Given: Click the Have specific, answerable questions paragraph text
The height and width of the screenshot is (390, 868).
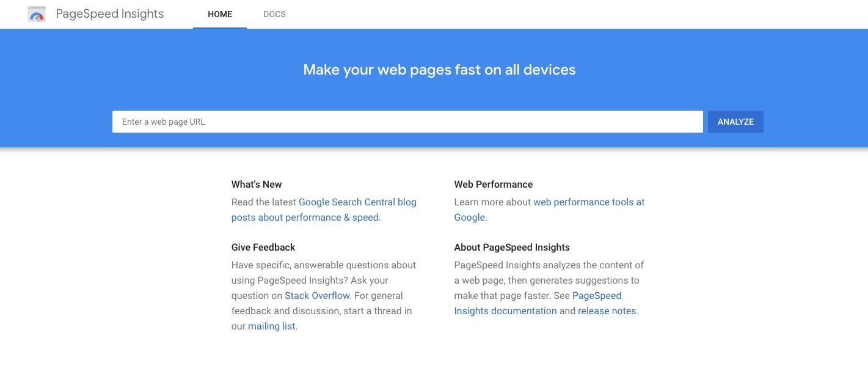Looking at the screenshot, I should [324, 265].
